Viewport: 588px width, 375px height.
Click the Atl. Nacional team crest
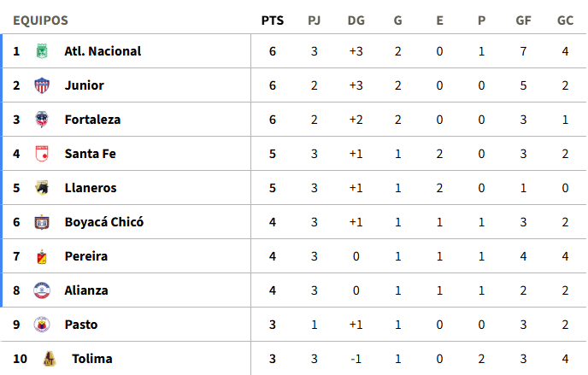(42, 51)
